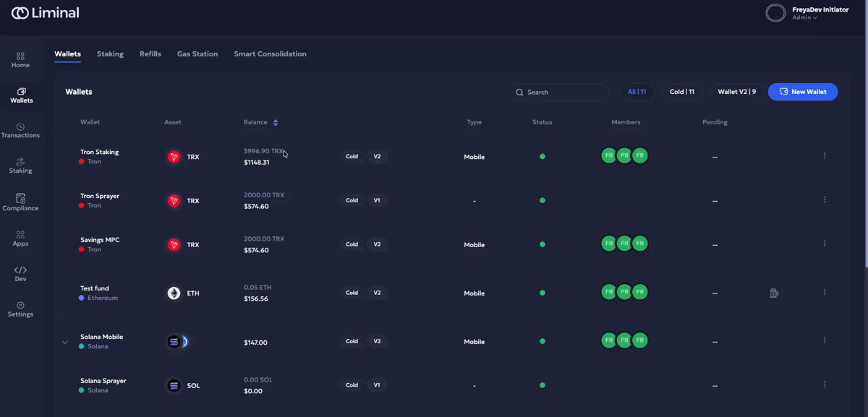
Task: Open Home in the sidebar
Action: point(20,60)
